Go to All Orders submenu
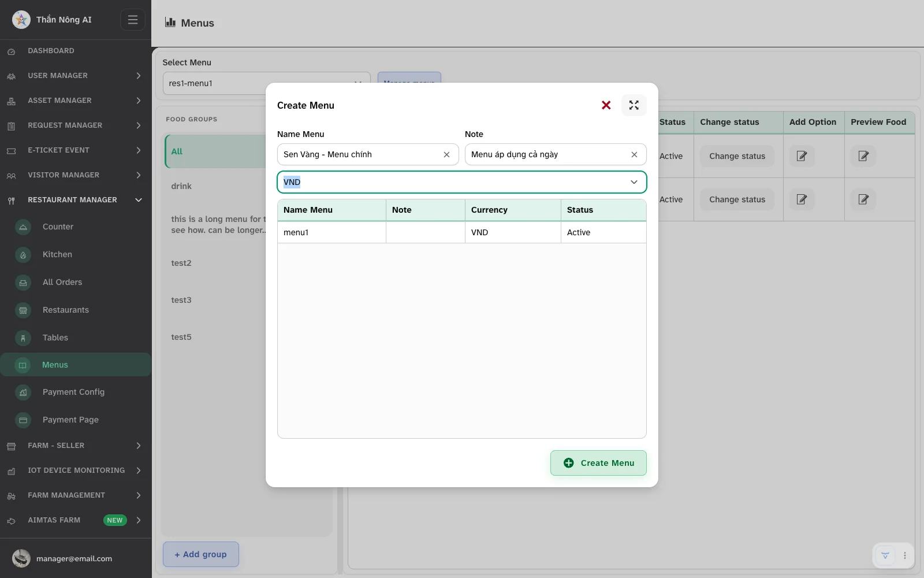 tap(62, 282)
